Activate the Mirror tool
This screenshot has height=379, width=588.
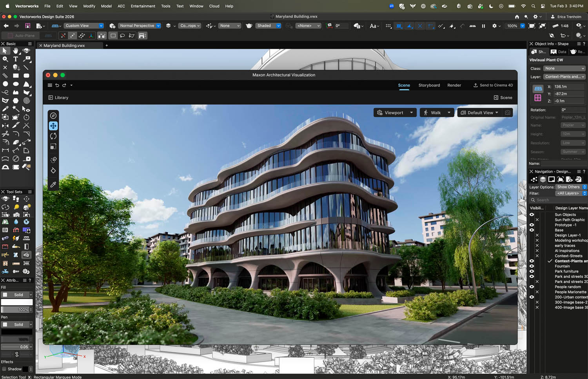(x=5, y=126)
